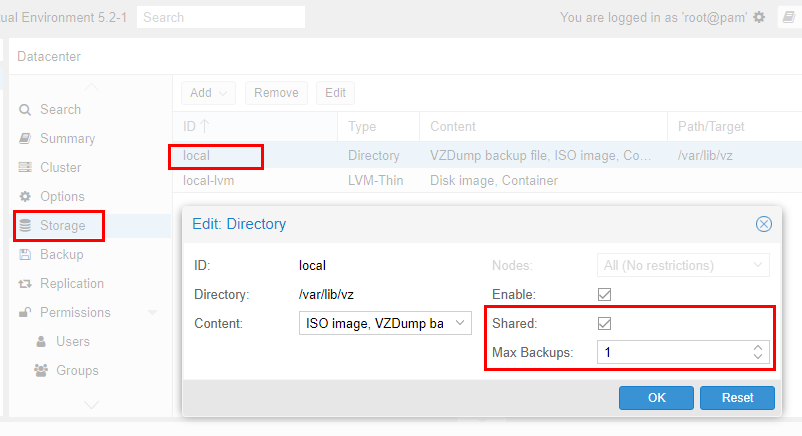
Task: Click the Options gear icon in sidebar
Action: [26, 197]
